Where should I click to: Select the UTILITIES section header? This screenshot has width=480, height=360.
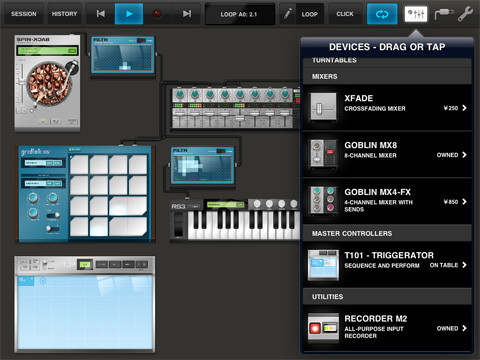(387, 297)
